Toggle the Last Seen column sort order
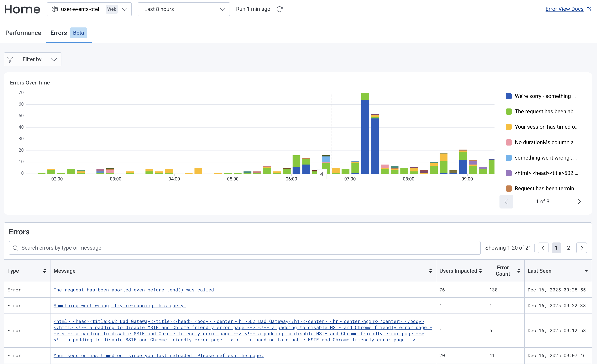Screen dimensions: 597x364 tap(586, 271)
